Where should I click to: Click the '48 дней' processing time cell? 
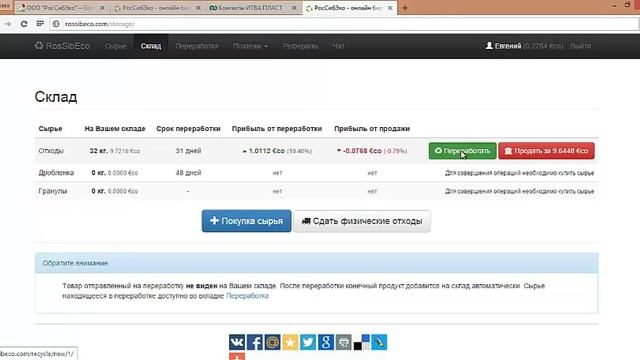(188, 173)
